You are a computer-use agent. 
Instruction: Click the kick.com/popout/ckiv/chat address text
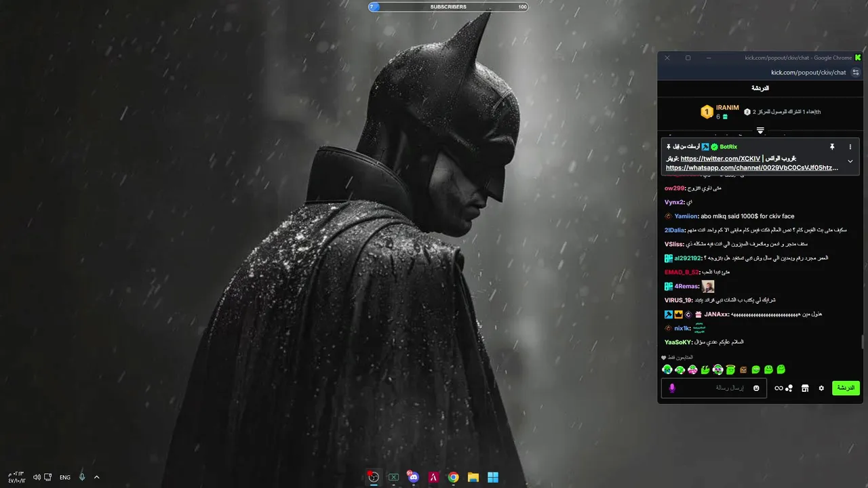(808, 72)
